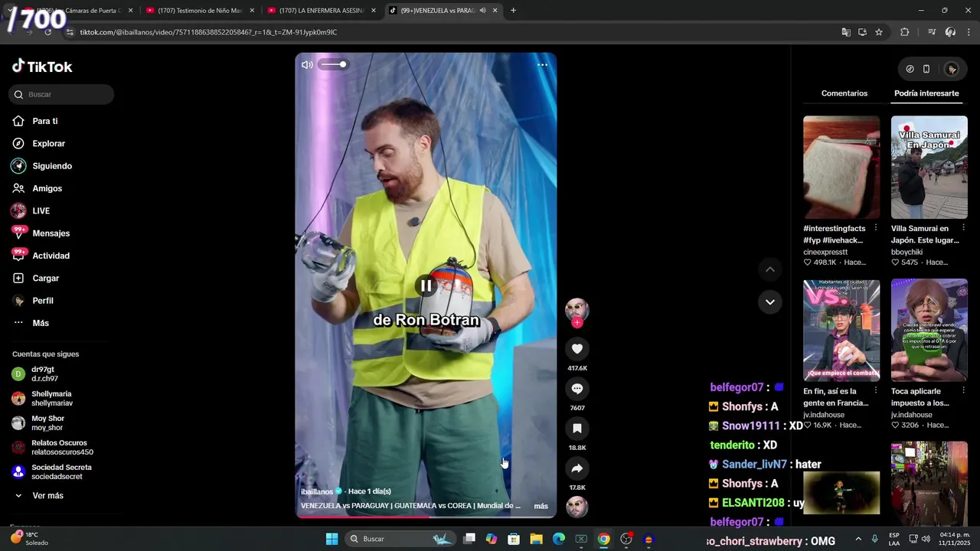Click the install app icon in address bar
Viewport: 980px width, 551px height.
coord(862,32)
